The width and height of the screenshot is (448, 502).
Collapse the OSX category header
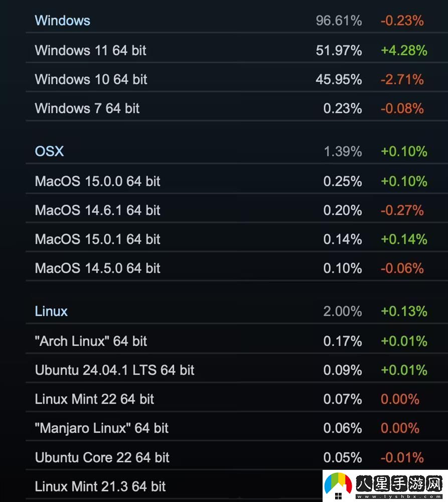tap(49, 151)
